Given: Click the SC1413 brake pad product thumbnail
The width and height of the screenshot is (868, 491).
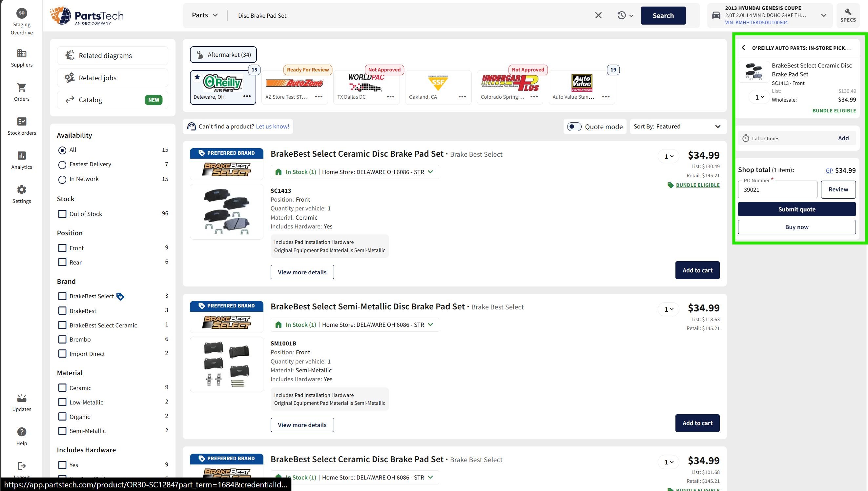Looking at the screenshot, I should click(226, 211).
